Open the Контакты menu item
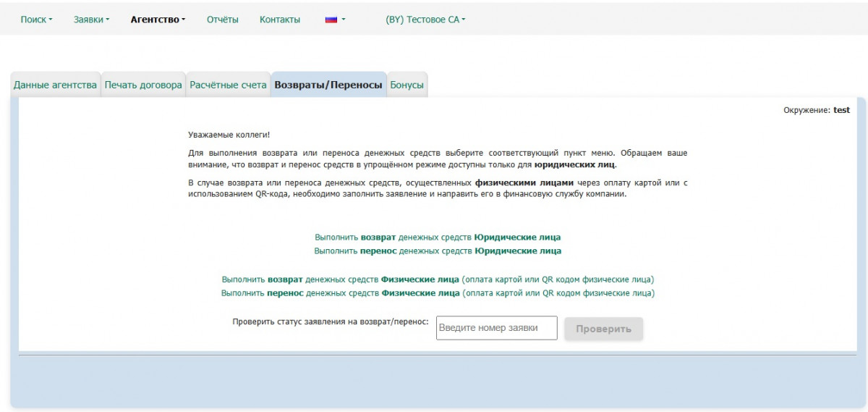The image size is (868, 412). click(280, 20)
